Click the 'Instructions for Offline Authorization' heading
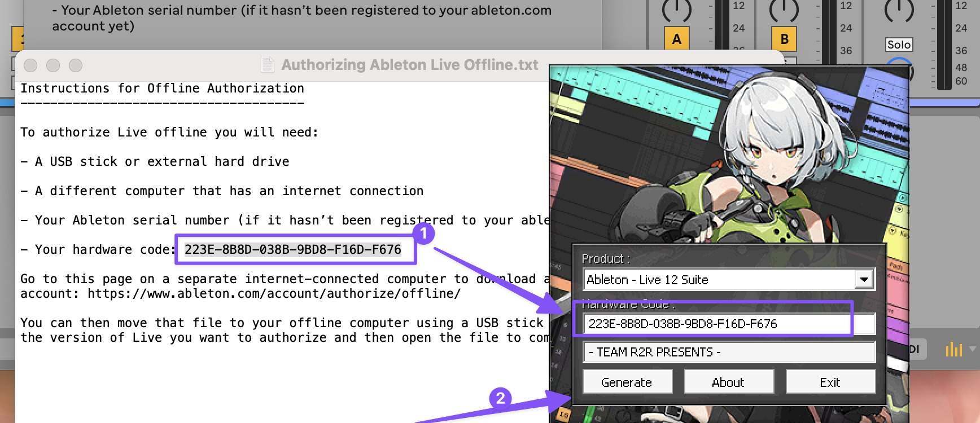Viewport: 980px width, 423px height. [x=162, y=89]
